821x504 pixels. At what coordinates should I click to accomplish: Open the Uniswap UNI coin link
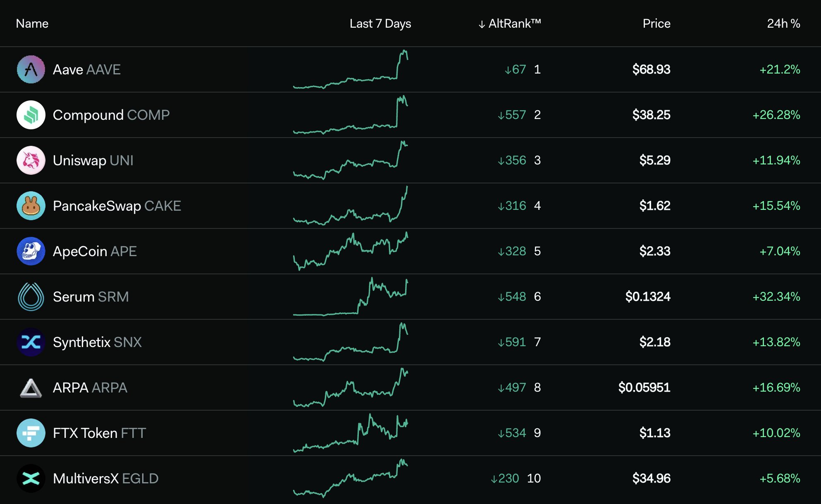click(x=93, y=160)
